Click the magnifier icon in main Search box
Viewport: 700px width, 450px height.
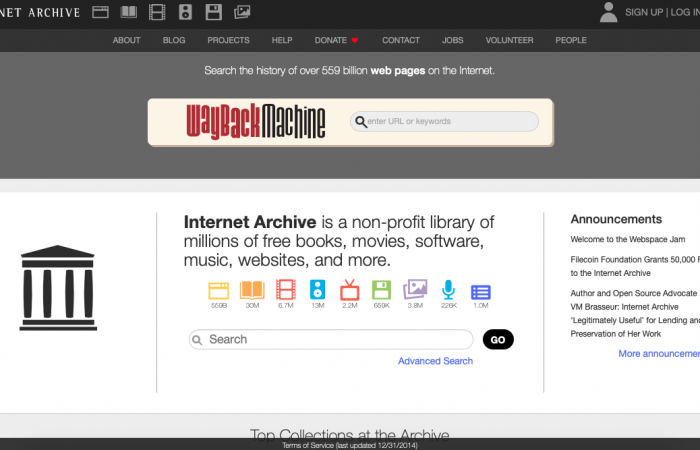click(x=197, y=340)
